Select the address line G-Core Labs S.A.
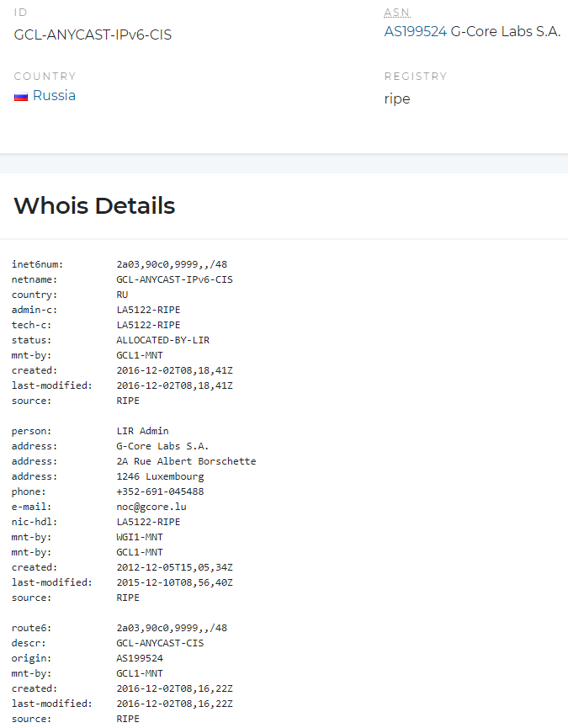This screenshot has width=568, height=728. pos(162,446)
